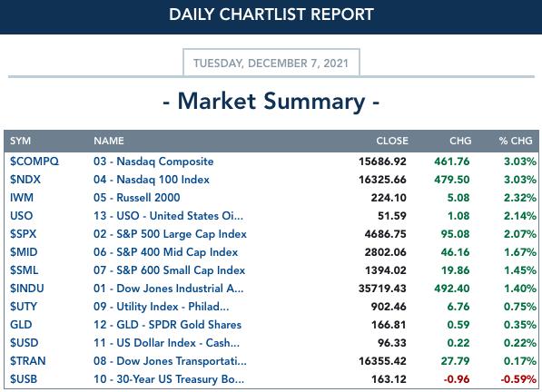The image size is (542, 392).
Task: Click the IWM ticker symbol
Action: 22,198
